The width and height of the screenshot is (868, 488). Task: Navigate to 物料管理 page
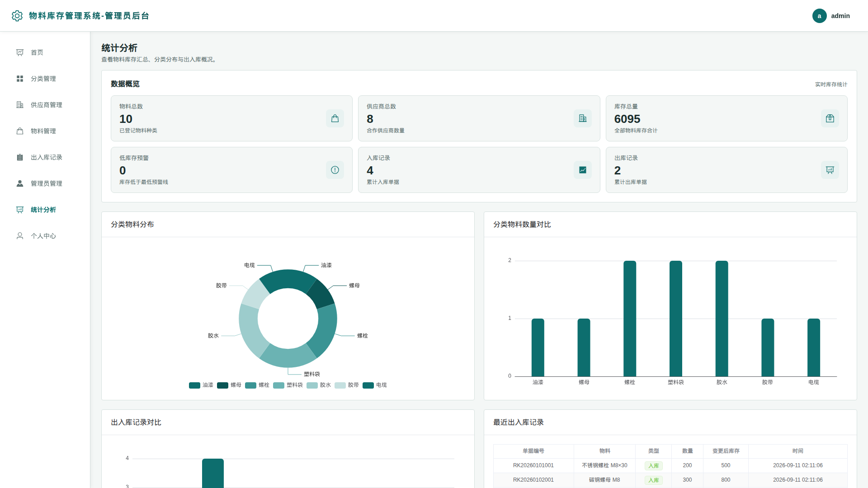[45, 131]
